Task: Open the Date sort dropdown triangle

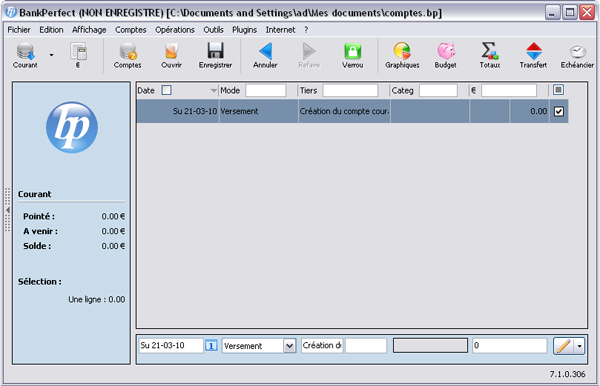Action: (x=214, y=91)
